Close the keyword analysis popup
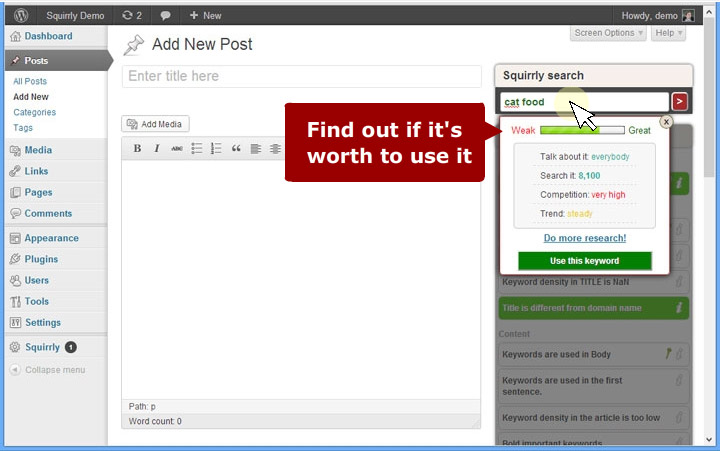 point(666,121)
